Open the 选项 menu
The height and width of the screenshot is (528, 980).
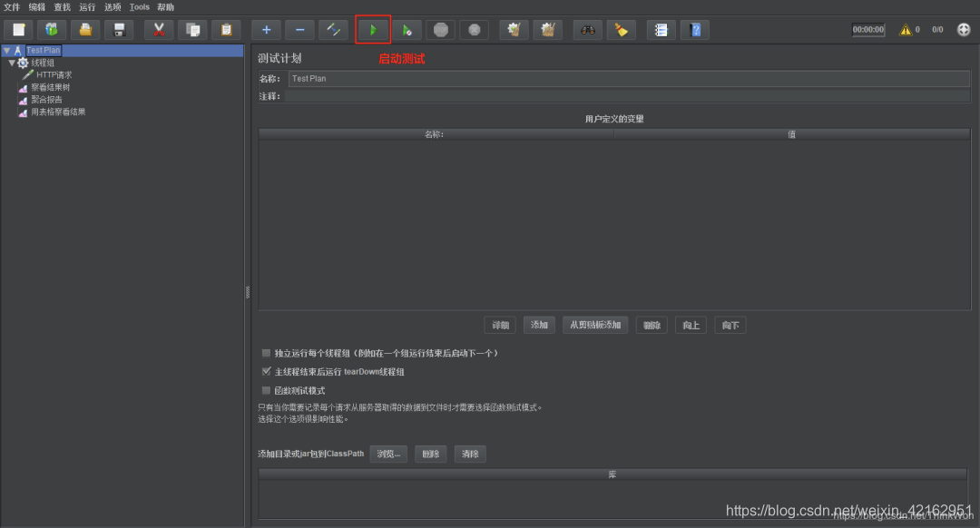(x=112, y=6)
